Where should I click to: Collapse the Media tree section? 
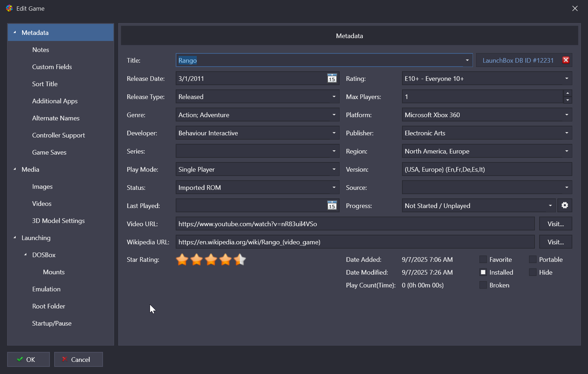click(x=15, y=169)
